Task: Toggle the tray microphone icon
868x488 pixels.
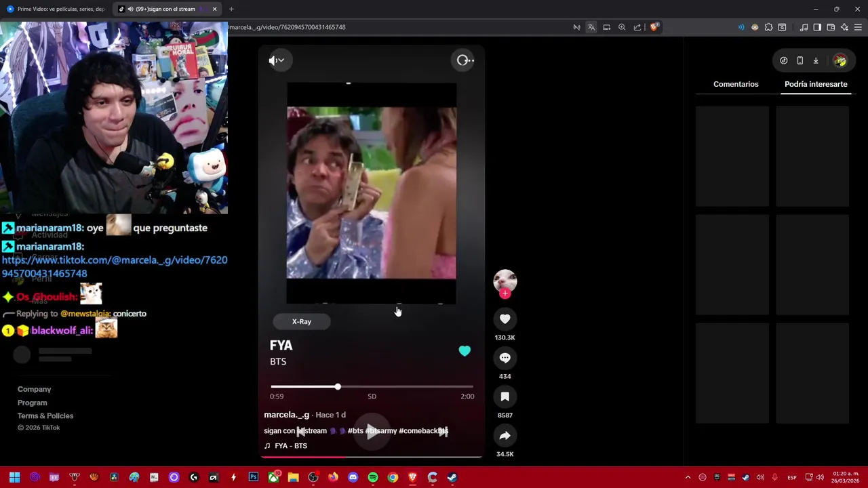Action: click(x=774, y=477)
